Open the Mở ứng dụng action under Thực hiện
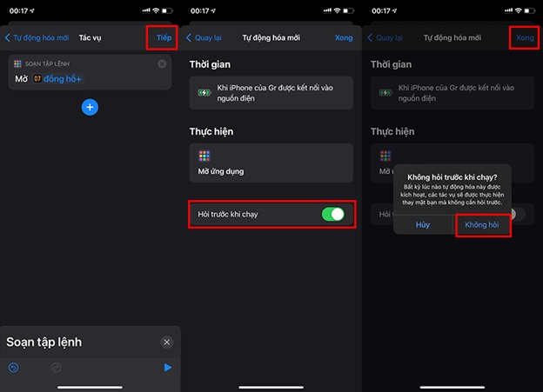Image resolution: width=543 pixels, height=392 pixels. (x=271, y=163)
